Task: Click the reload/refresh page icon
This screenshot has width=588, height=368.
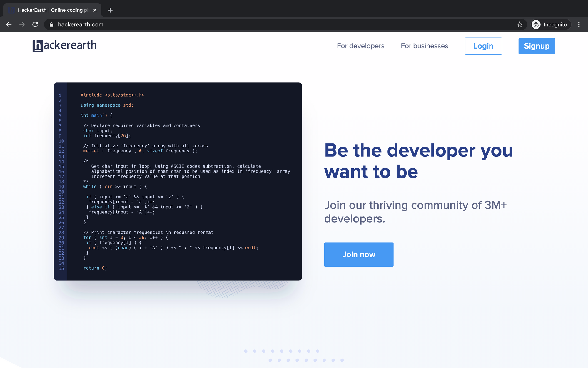Action: coord(36,25)
